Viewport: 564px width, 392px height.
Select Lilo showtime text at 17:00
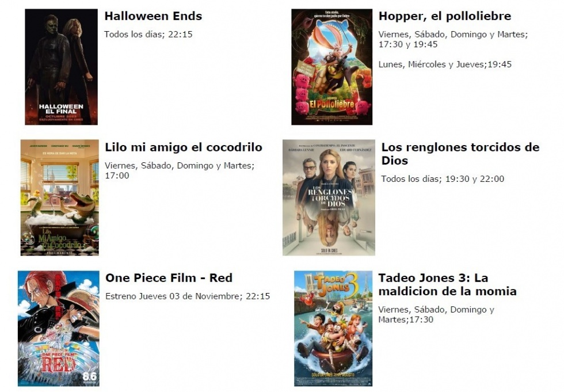180,170
